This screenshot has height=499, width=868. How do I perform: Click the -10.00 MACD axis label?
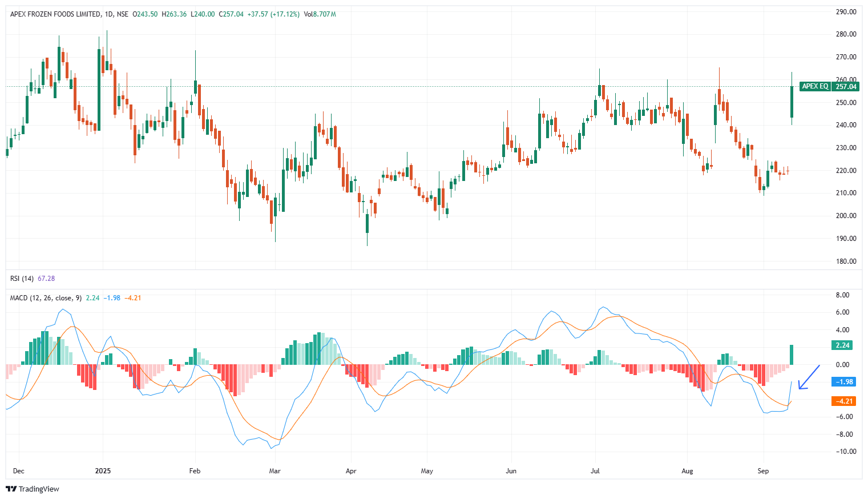(x=845, y=452)
